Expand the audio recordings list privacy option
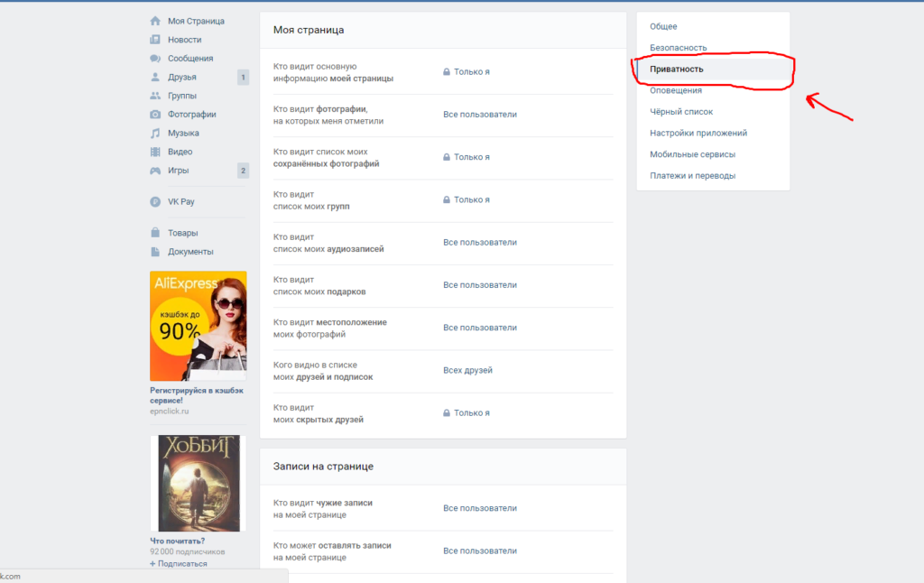The image size is (924, 583). [x=480, y=243]
